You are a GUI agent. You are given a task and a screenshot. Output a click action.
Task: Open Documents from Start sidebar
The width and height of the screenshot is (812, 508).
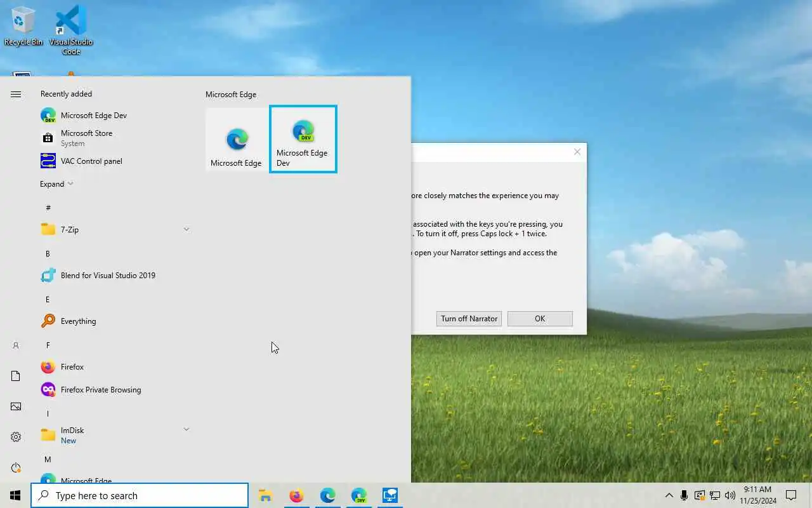16,376
